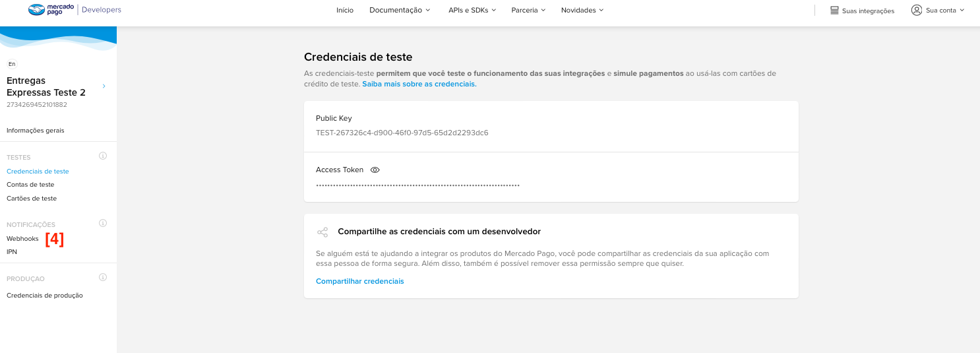Click the Suas integrações stack icon
Viewport: 980px width, 353px height.
834,11
